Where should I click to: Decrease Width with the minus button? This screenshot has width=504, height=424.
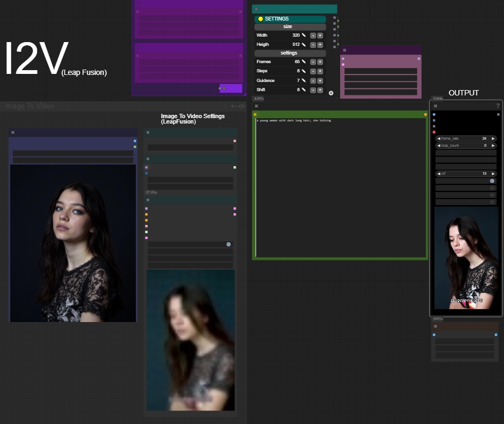(x=313, y=36)
